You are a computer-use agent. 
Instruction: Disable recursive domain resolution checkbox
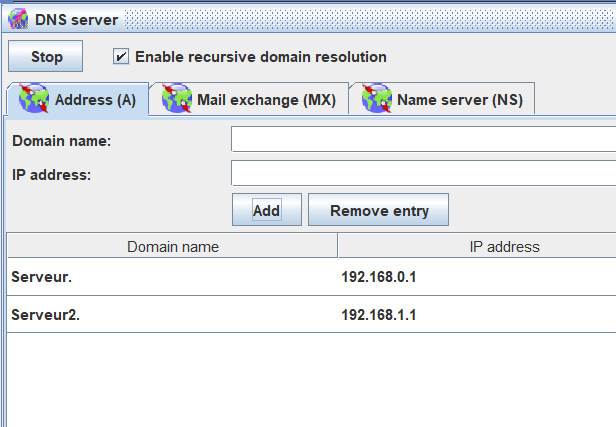(x=122, y=57)
